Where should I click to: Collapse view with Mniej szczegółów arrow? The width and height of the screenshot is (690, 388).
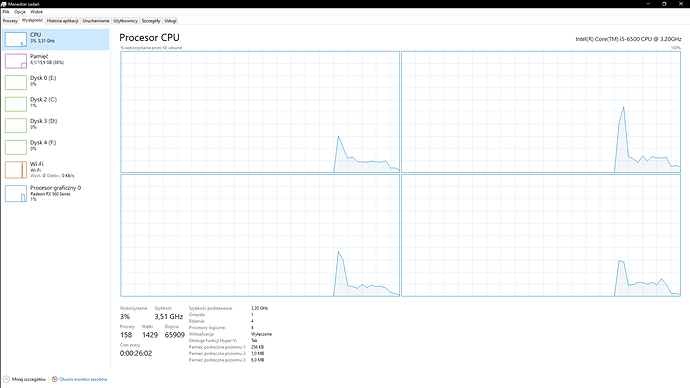tap(6, 379)
